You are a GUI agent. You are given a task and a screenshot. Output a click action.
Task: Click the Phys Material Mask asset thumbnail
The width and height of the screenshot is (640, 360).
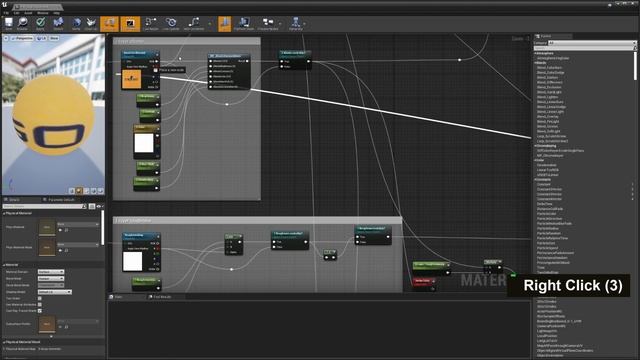tap(47, 248)
